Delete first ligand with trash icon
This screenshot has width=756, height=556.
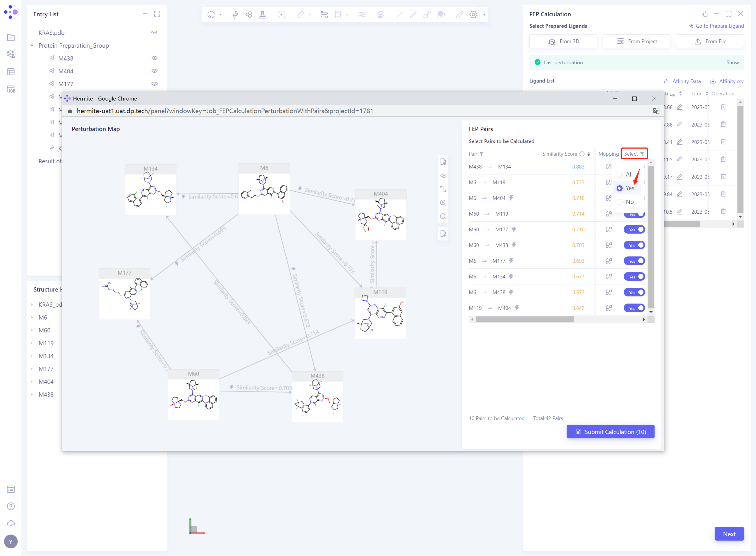point(723,107)
